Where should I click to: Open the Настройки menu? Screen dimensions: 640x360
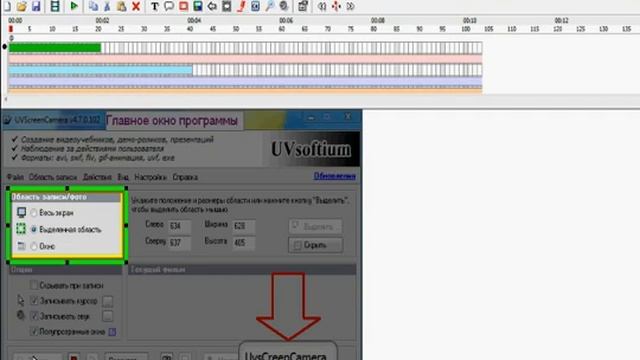[150, 177]
